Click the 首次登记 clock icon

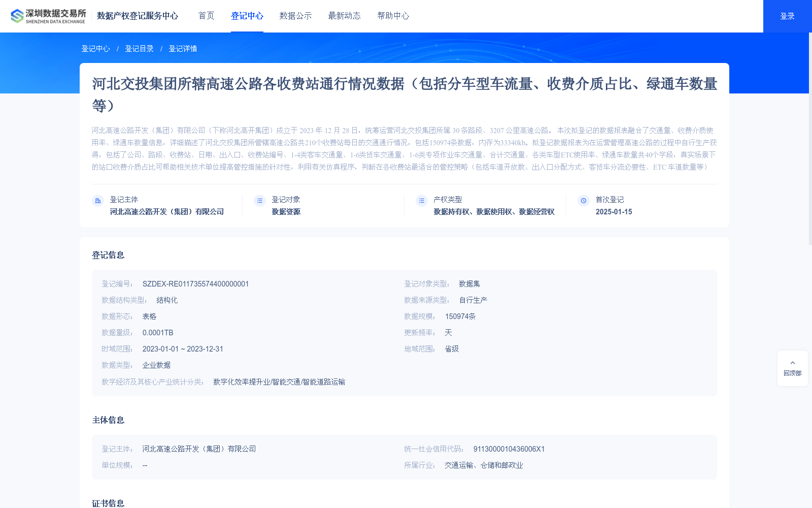[x=584, y=201]
